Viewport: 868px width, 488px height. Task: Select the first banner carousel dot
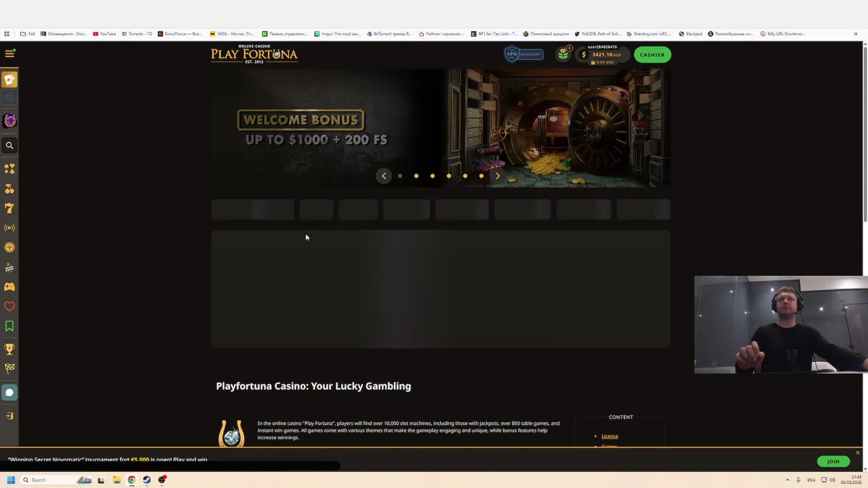(x=400, y=176)
